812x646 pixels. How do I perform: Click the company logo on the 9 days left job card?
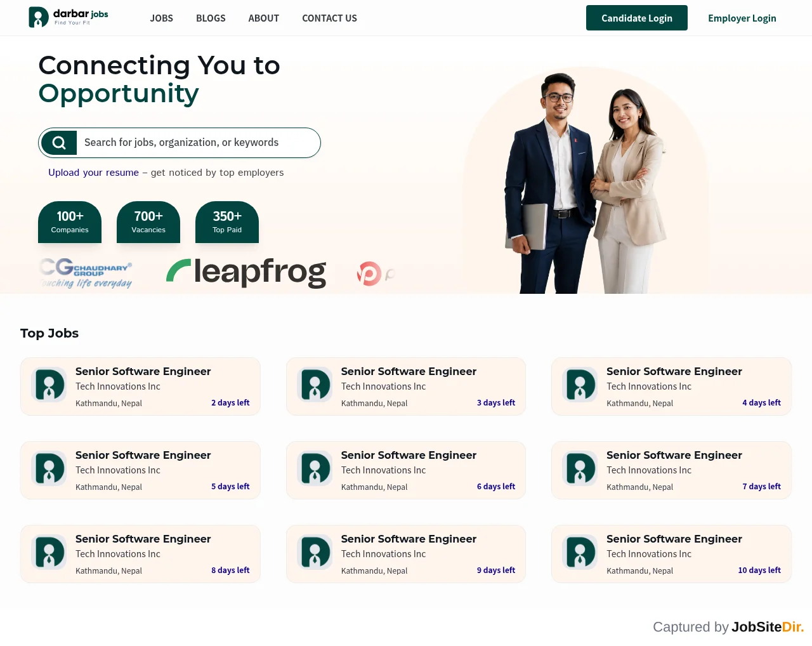click(315, 552)
